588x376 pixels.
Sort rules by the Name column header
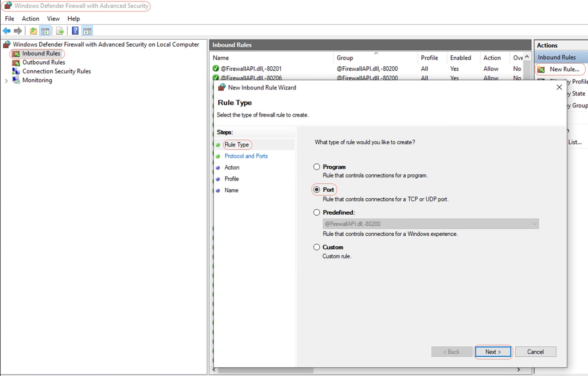tap(272, 58)
